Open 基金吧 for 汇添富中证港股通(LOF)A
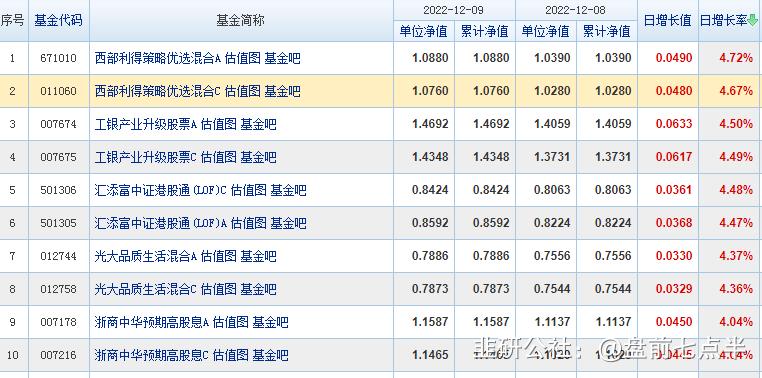The image size is (762, 378). coord(289,223)
